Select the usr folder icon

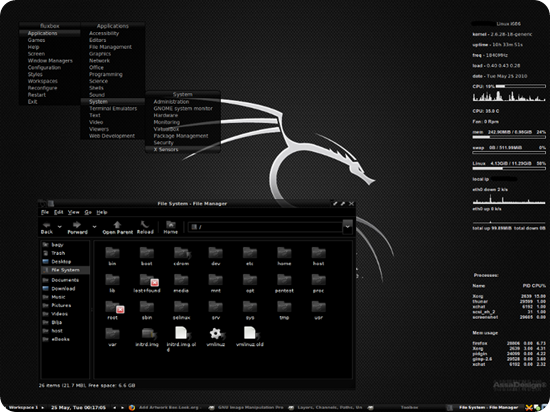coord(318,307)
